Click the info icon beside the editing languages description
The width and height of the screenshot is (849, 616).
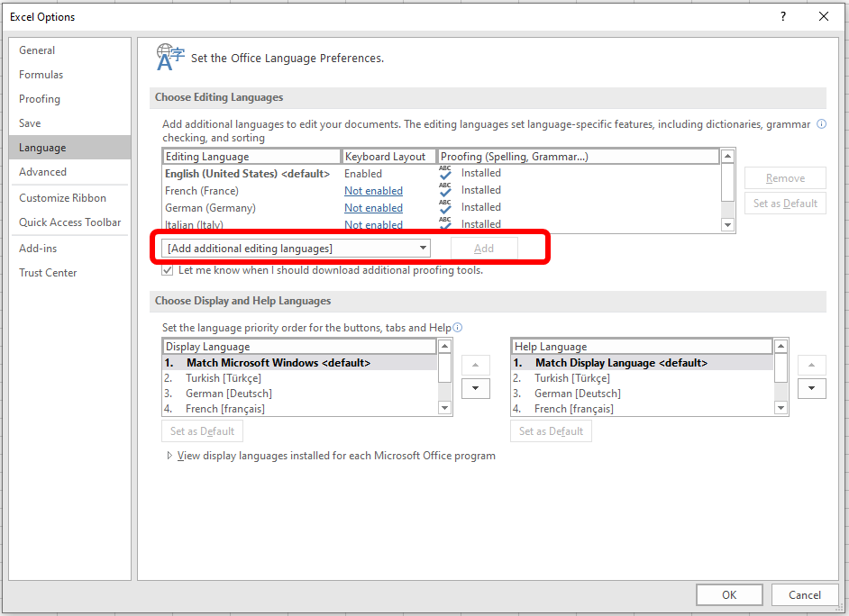[x=821, y=124]
